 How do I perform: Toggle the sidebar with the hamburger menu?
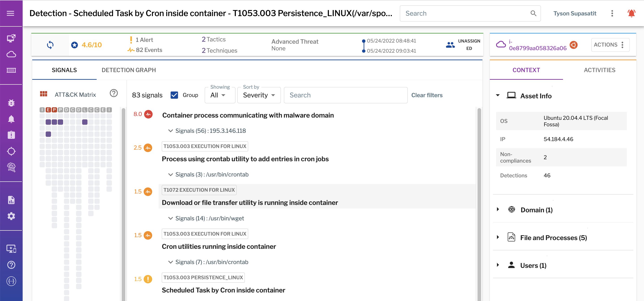tap(10, 13)
